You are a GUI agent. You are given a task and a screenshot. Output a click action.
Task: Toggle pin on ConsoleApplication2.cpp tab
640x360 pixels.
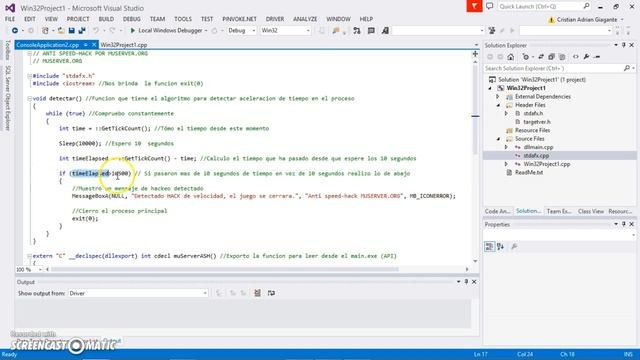(x=86, y=45)
